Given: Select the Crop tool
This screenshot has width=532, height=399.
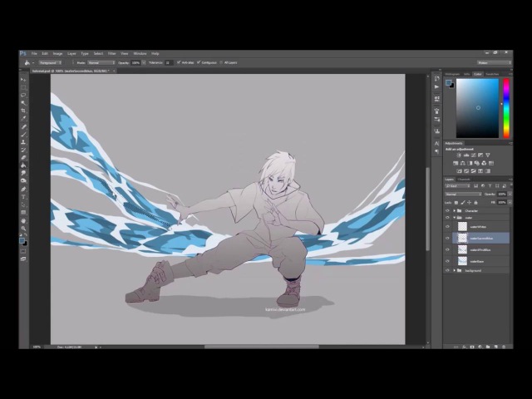Looking at the screenshot, I should click(23, 111).
